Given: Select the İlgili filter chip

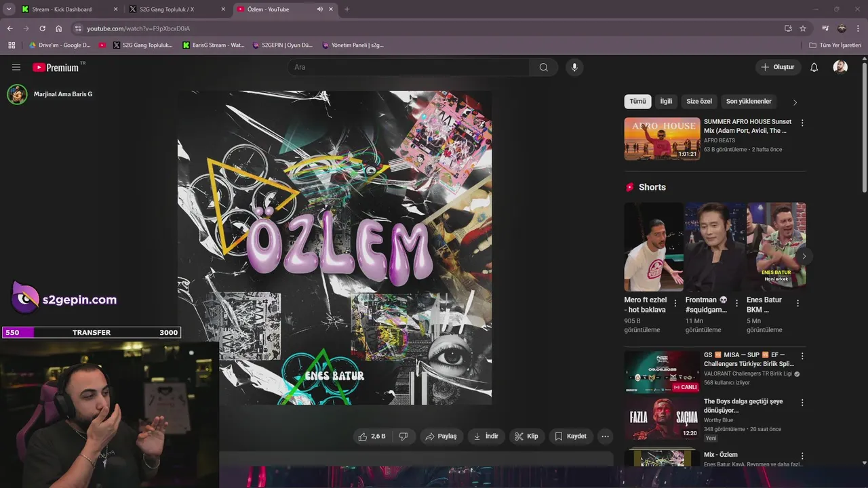Looking at the screenshot, I should tap(666, 102).
